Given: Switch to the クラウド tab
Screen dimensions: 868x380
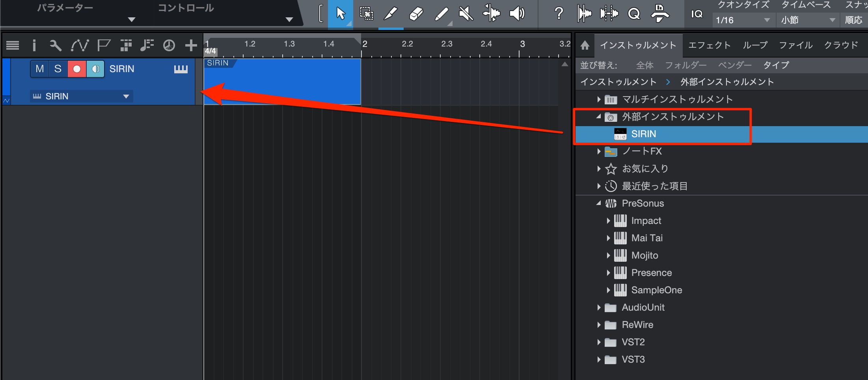Looking at the screenshot, I should 841,45.
